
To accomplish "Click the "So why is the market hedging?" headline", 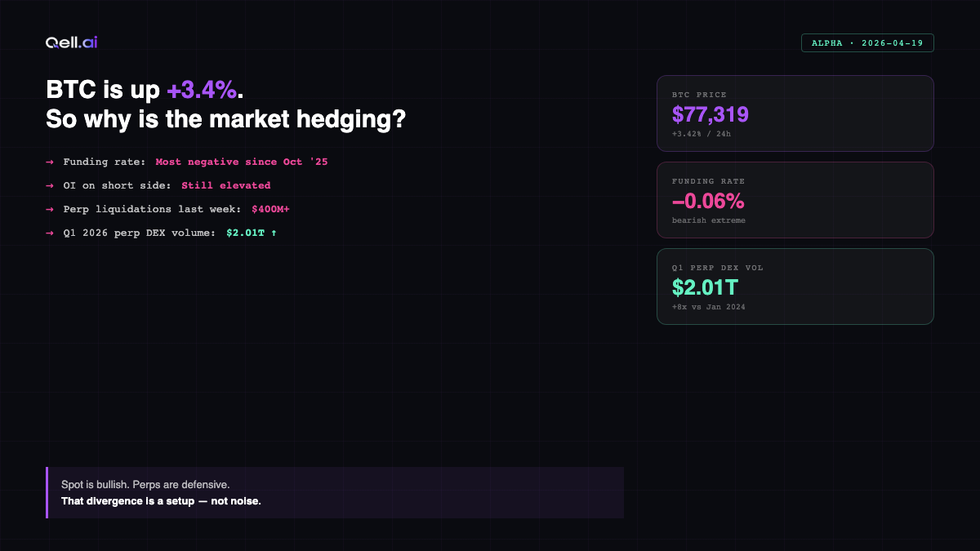I will pyautogui.click(x=225, y=119).
